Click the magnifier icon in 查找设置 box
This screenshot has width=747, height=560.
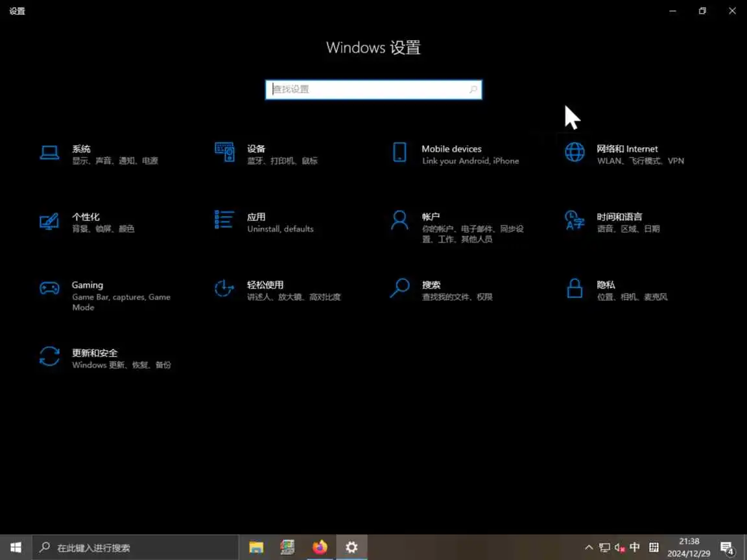pyautogui.click(x=473, y=89)
